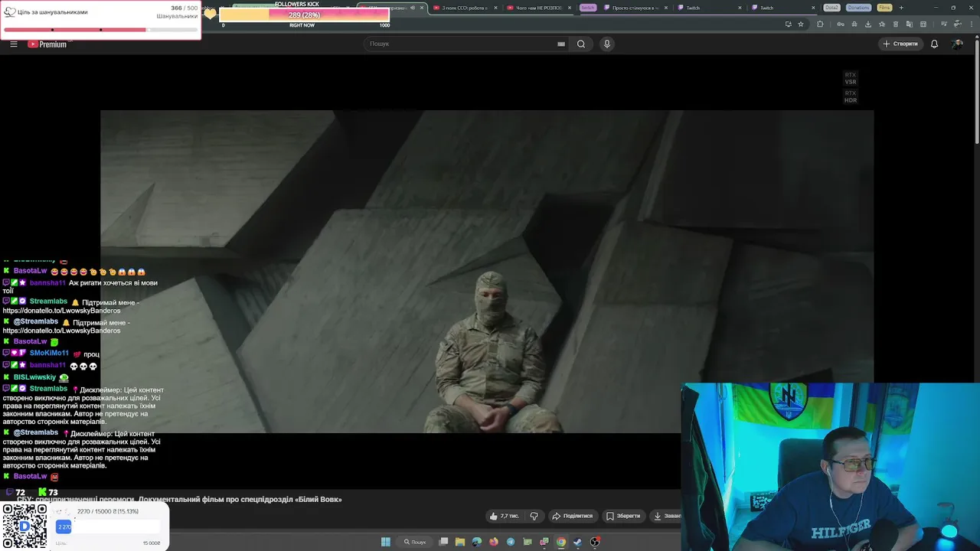Click the webcam overlay of the streamer
Screen dimensions: 980x551
click(830, 467)
